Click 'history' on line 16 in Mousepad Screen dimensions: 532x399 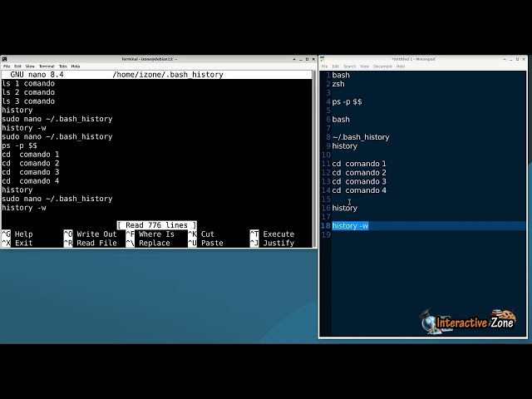click(345, 208)
